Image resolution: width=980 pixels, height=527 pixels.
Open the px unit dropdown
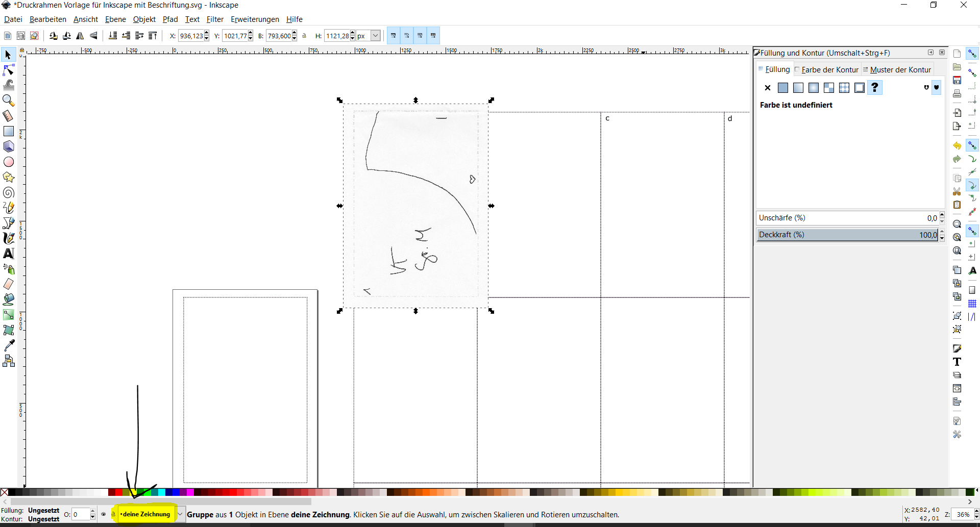coord(375,36)
